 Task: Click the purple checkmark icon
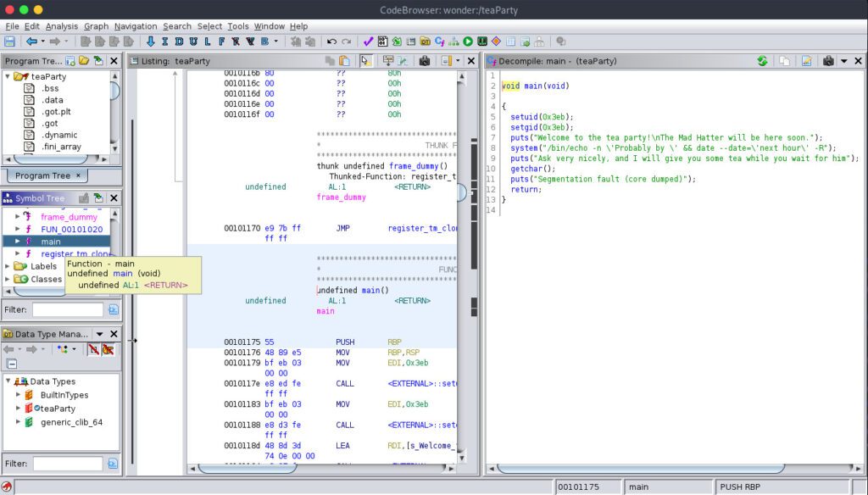tap(368, 42)
